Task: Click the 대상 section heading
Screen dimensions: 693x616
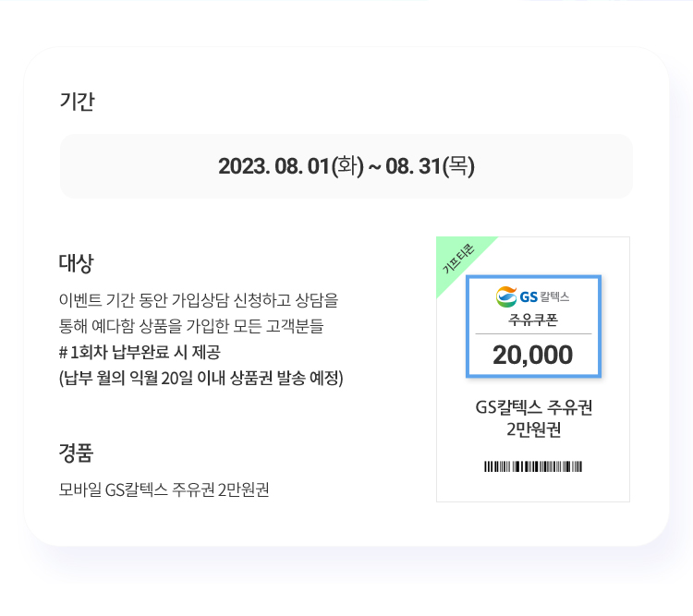Action: click(76, 263)
